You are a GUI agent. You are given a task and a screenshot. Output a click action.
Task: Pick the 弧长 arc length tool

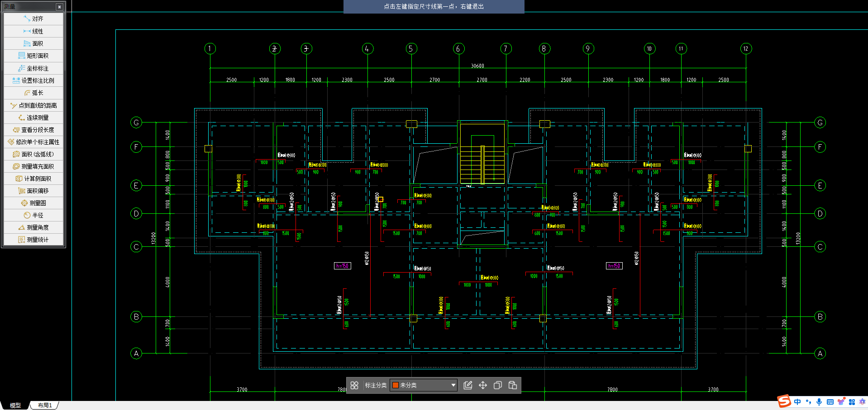(x=33, y=93)
